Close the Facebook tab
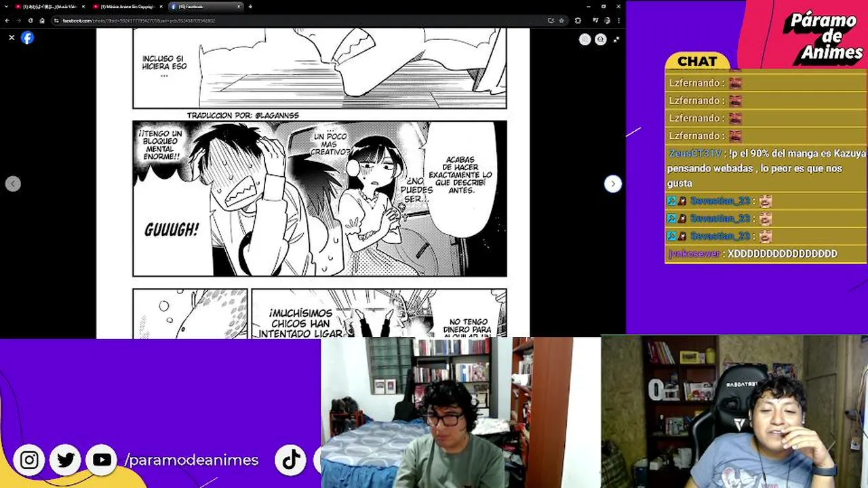The height and width of the screenshot is (488, 868). (x=239, y=7)
